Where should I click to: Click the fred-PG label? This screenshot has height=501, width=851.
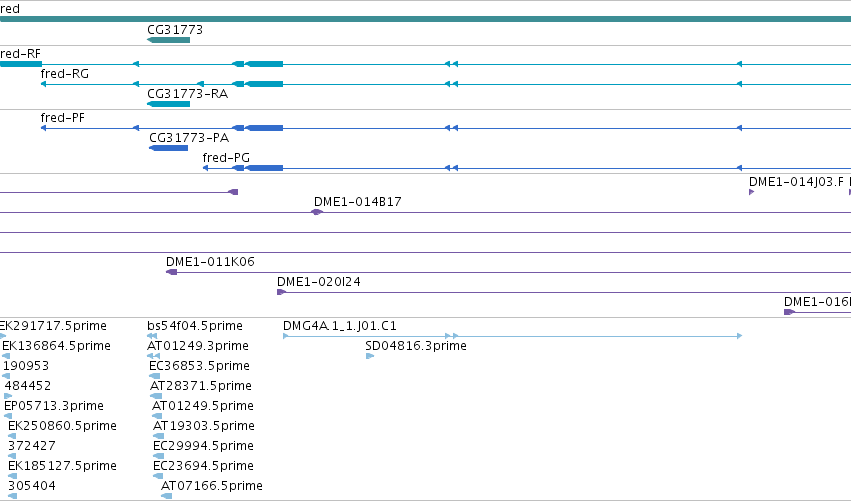click(226, 158)
